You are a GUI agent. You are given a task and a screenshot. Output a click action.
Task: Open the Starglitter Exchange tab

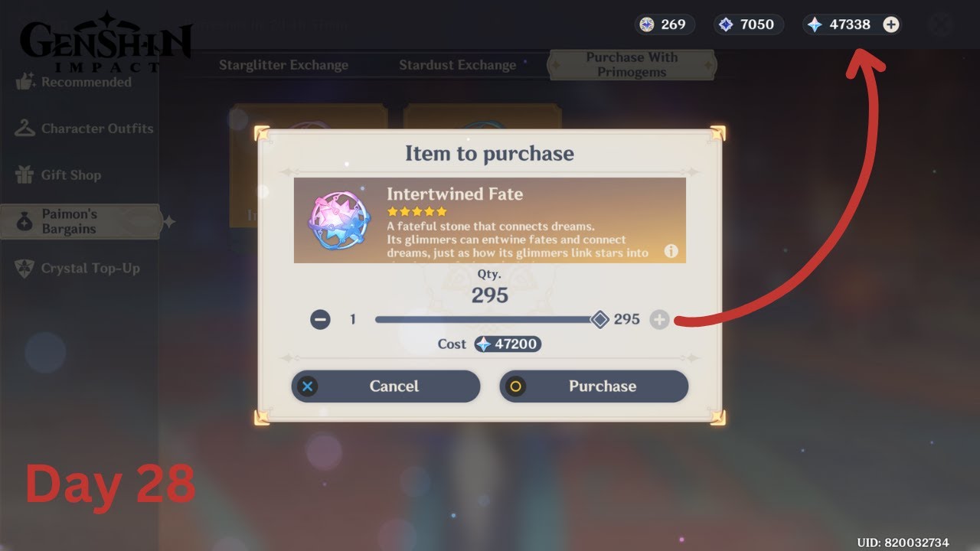[x=283, y=65]
